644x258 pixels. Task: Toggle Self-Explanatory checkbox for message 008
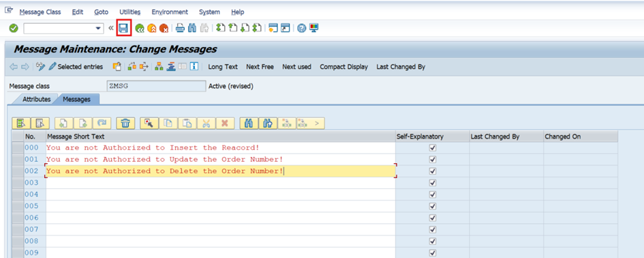tap(432, 241)
